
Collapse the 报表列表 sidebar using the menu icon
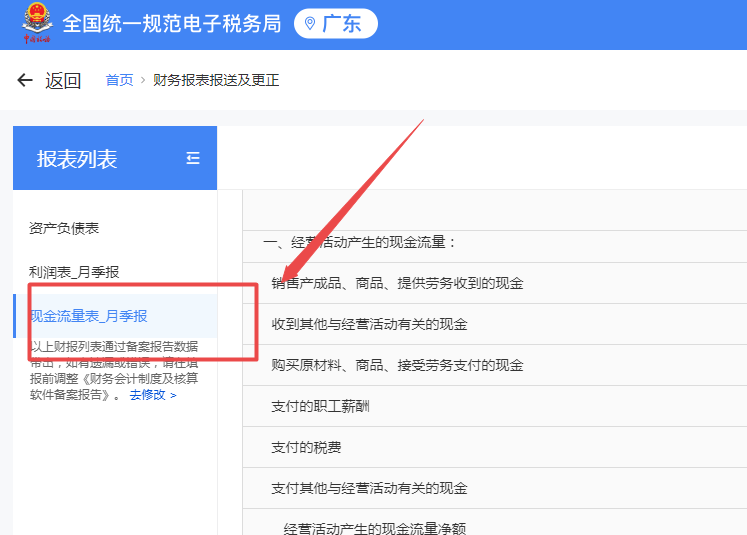(193, 158)
